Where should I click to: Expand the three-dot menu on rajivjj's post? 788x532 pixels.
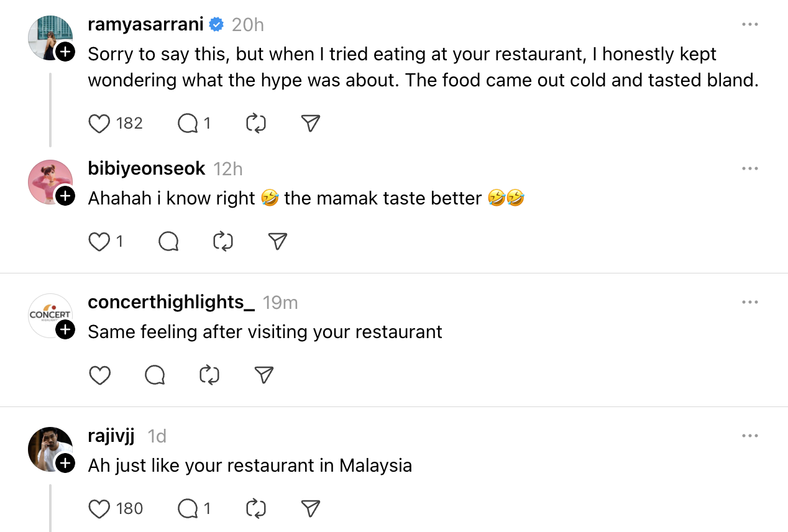(750, 436)
